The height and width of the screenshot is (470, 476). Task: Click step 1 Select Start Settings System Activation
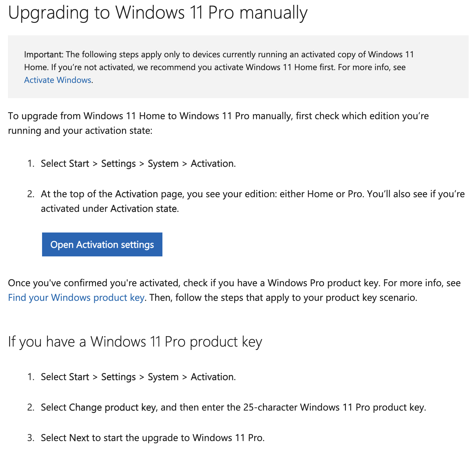[138, 163]
